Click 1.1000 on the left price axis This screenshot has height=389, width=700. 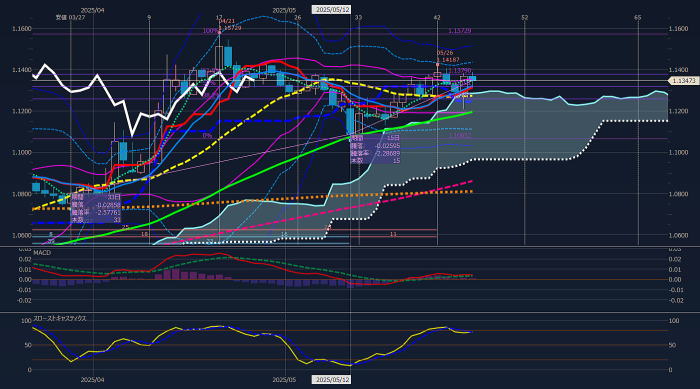[21, 152]
